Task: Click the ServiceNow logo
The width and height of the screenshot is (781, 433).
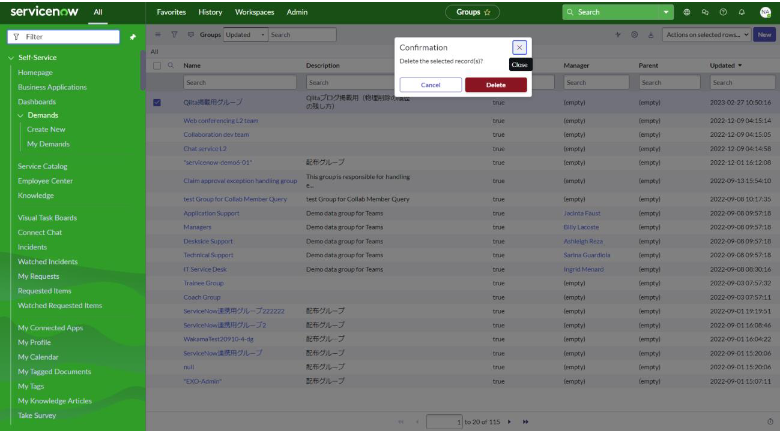Action: point(44,11)
